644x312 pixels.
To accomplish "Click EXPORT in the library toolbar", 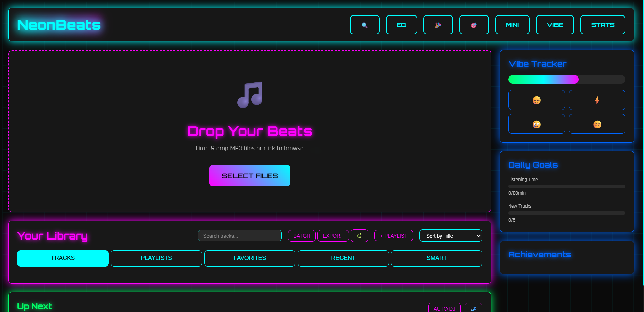I will pos(333,236).
